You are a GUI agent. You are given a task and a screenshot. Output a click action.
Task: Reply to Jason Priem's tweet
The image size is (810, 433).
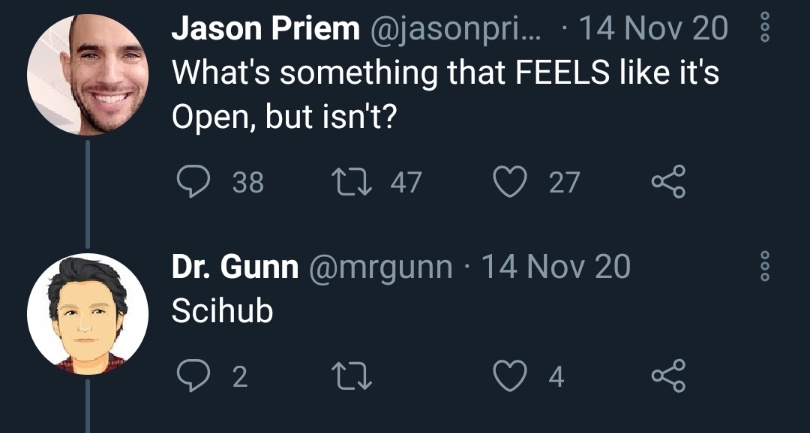click(x=190, y=182)
